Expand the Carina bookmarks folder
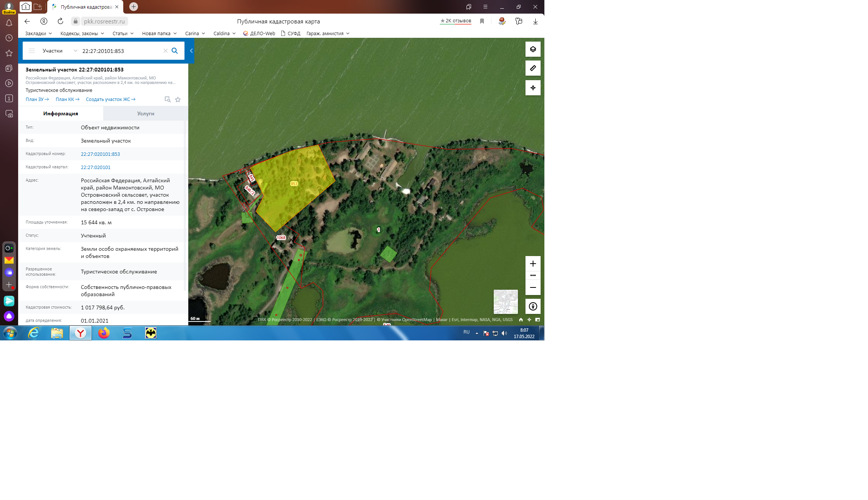 tap(195, 33)
